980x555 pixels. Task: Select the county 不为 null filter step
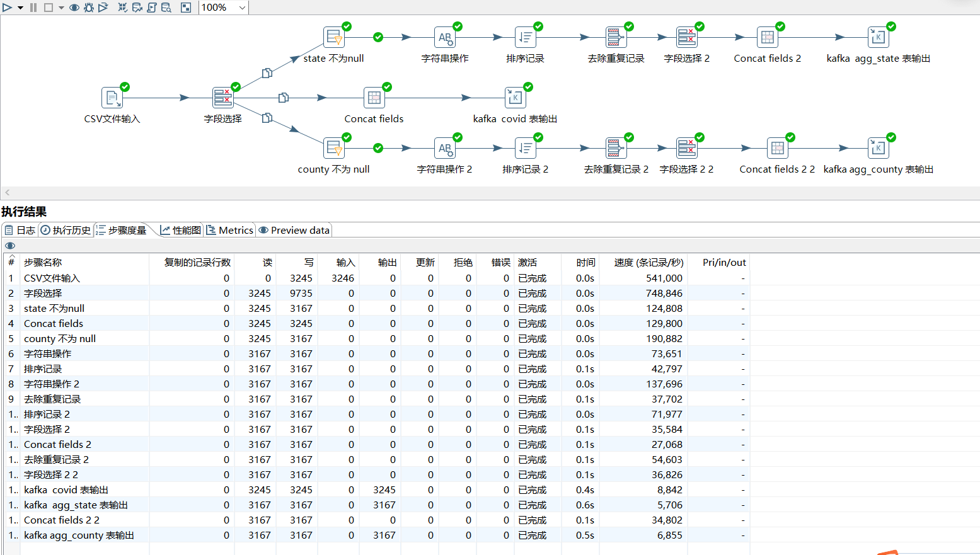[x=333, y=148]
